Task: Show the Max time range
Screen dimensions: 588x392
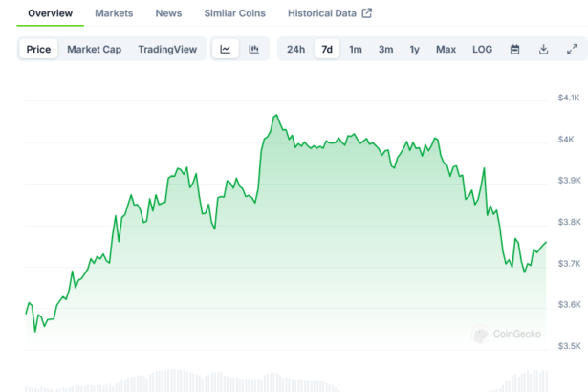Action: coord(446,49)
